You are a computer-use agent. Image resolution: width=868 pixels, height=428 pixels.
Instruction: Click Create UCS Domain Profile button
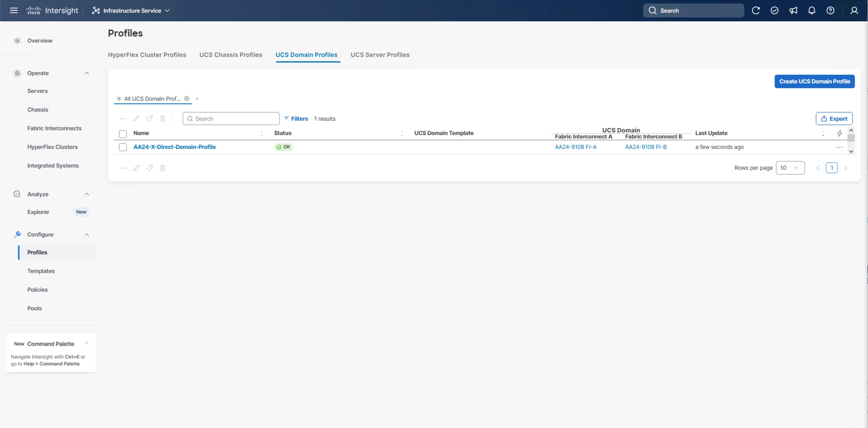tap(815, 81)
